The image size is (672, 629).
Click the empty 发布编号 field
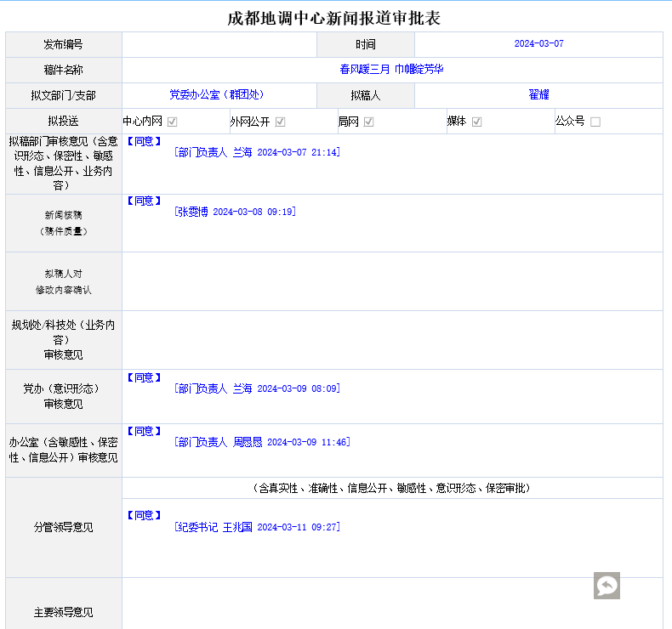tap(219, 44)
